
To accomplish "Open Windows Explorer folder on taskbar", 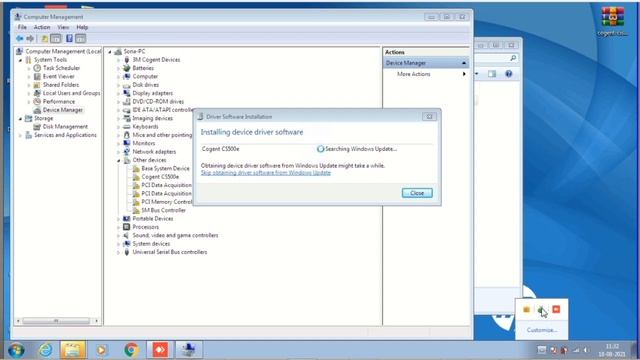I will click(73, 350).
